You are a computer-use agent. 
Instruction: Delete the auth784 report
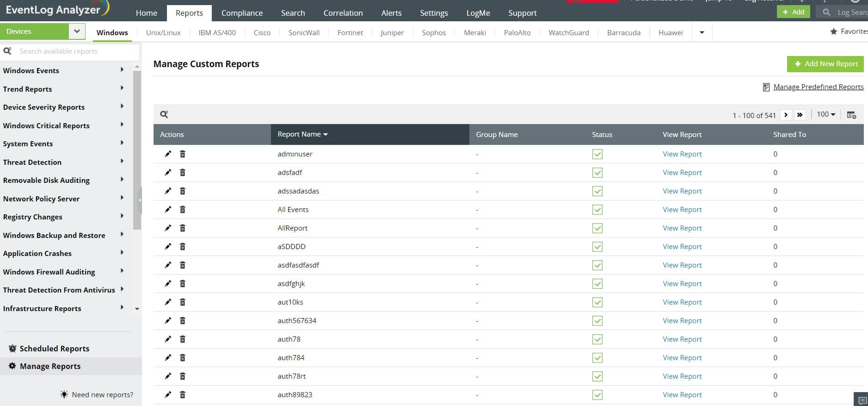click(183, 357)
